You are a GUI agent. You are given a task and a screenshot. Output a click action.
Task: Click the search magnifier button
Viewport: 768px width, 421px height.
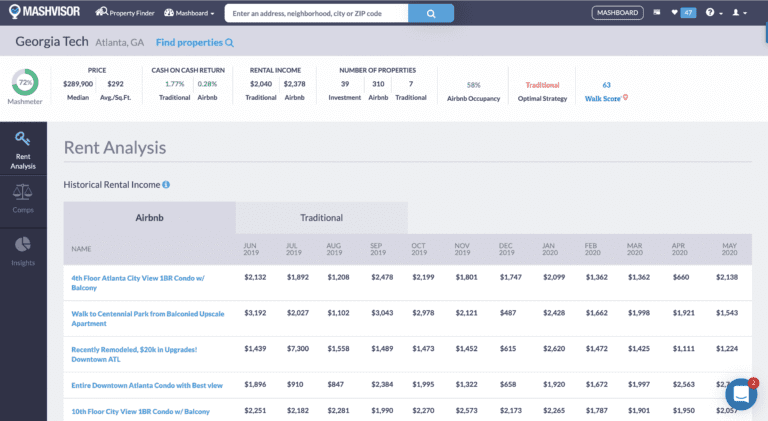point(430,14)
